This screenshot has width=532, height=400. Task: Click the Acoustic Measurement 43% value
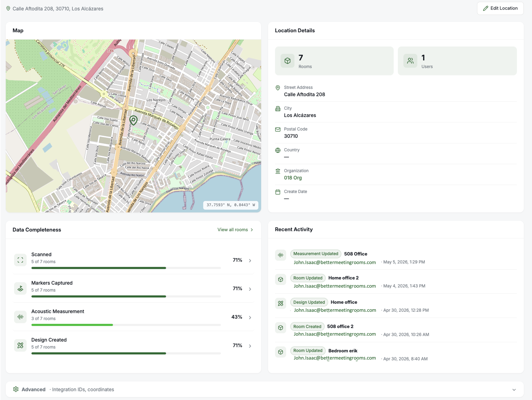(x=237, y=317)
